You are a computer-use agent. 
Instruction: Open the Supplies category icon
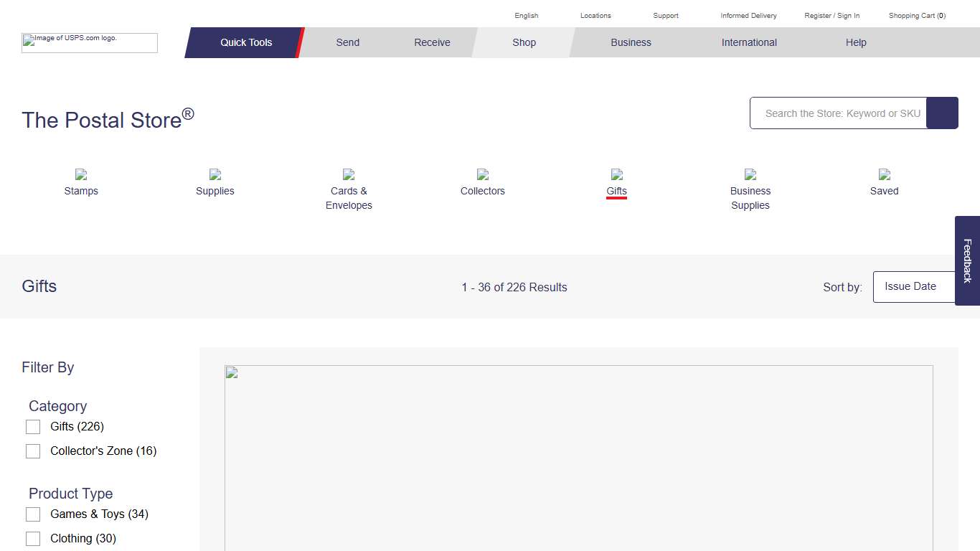[x=215, y=174]
